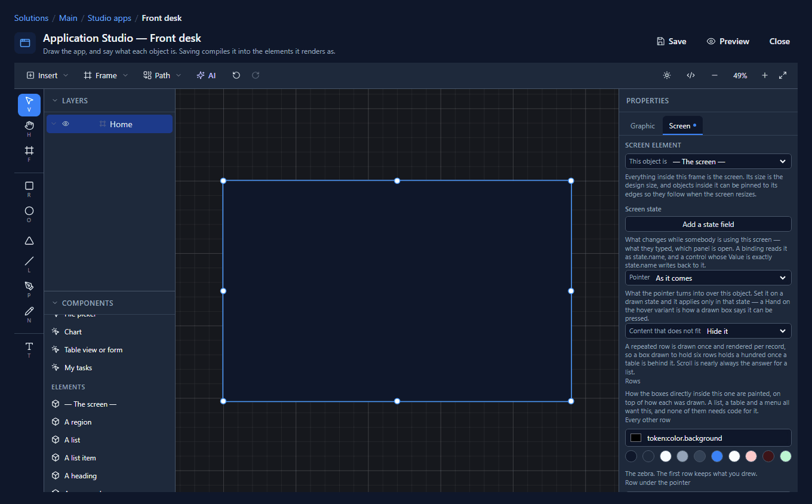Open the AI assistant toolbar item

pyautogui.click(x=206, y=75)
